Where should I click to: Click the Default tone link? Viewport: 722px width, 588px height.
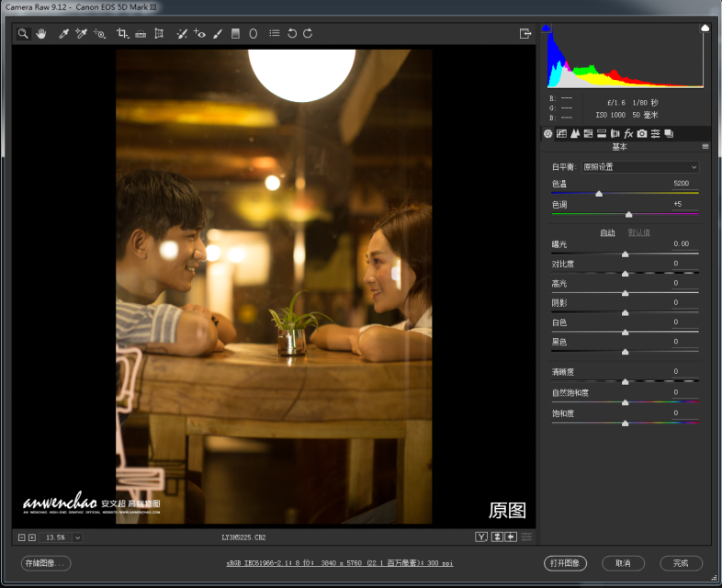(x=639, y=232)
